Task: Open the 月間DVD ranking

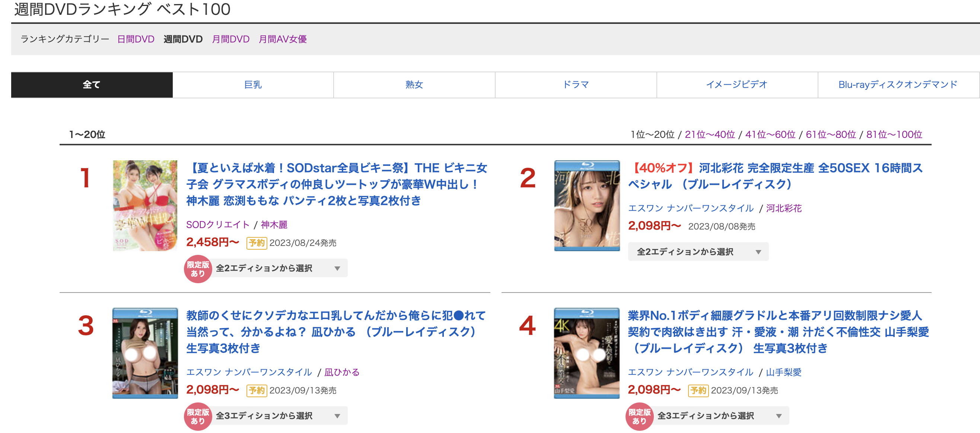Action: (x=230, y=39)
